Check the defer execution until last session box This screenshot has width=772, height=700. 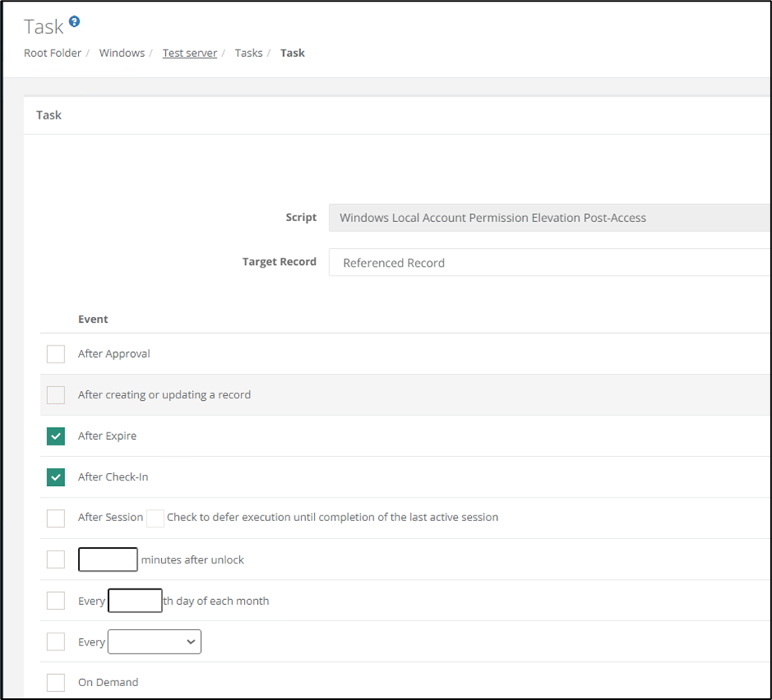[155, 518]
